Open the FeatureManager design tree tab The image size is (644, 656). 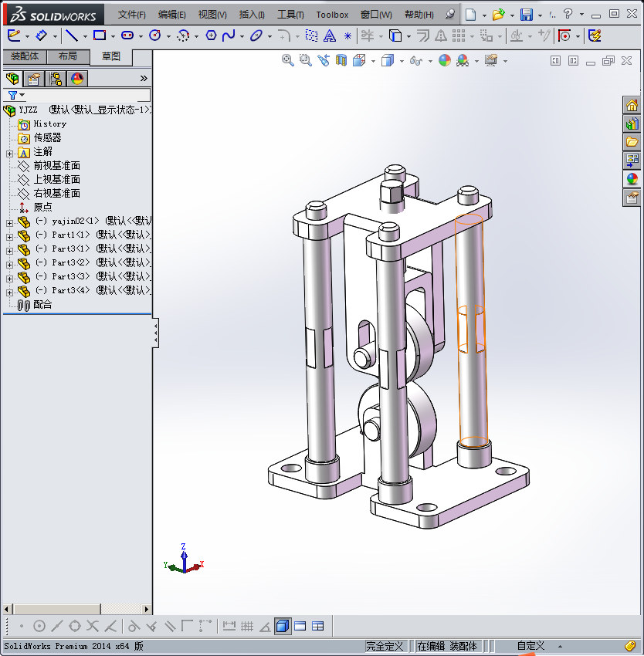pos(12,78)
